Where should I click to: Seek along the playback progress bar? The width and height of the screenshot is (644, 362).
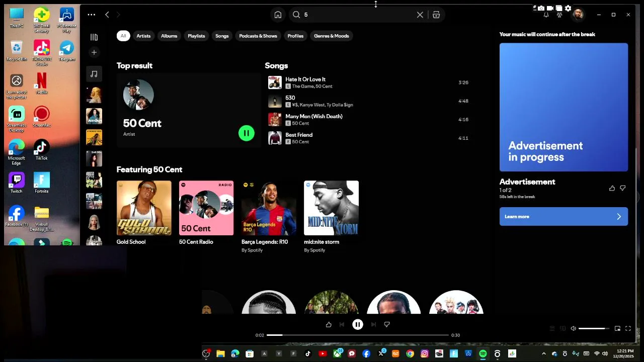coord(358,335)
